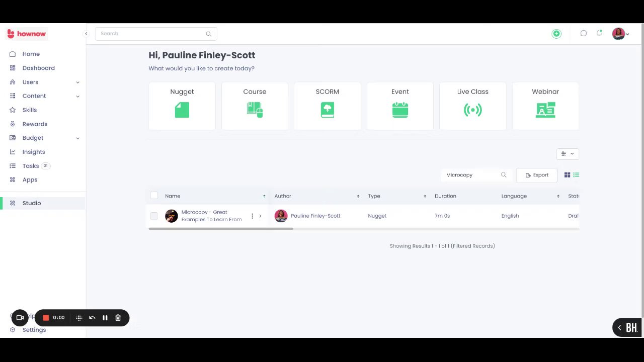Open the chat messages icon
The image size is (644, 362).
coord(584,34)
